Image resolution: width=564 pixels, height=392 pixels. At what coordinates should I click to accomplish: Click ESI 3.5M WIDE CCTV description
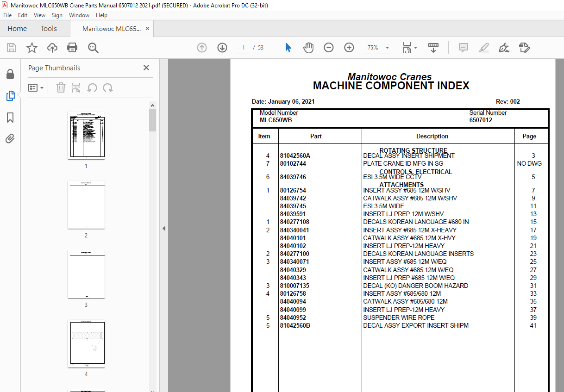tap(393, 177)
